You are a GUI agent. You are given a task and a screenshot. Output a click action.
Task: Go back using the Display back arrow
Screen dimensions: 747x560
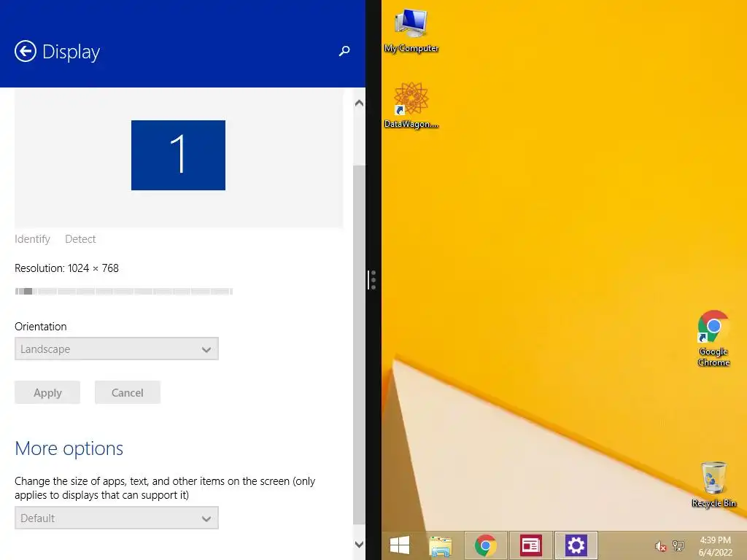[x=26, y=52]
